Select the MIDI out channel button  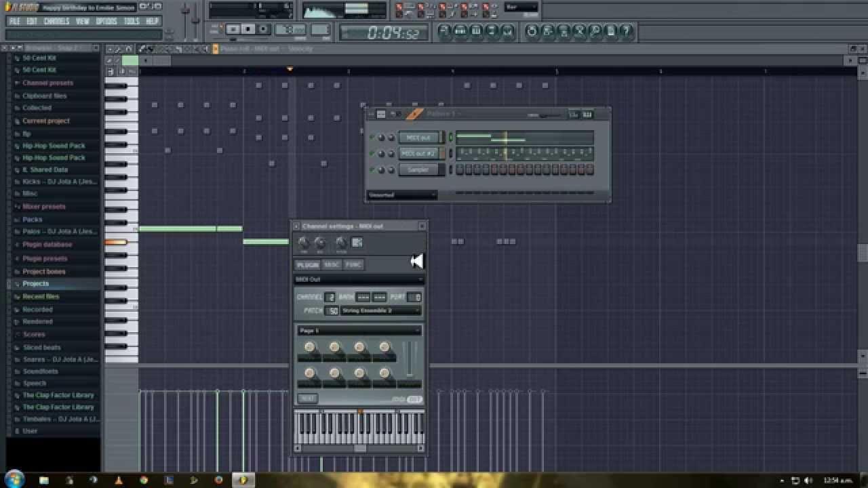point(419,138)
